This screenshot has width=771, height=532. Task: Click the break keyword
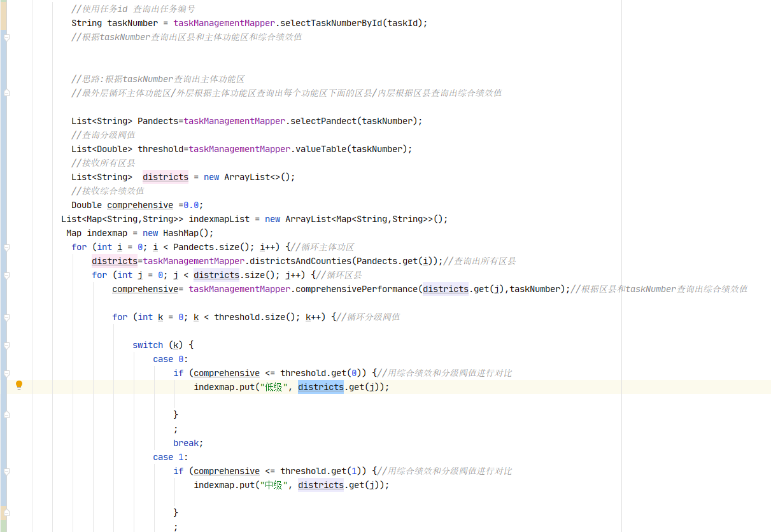coord(186,443)
